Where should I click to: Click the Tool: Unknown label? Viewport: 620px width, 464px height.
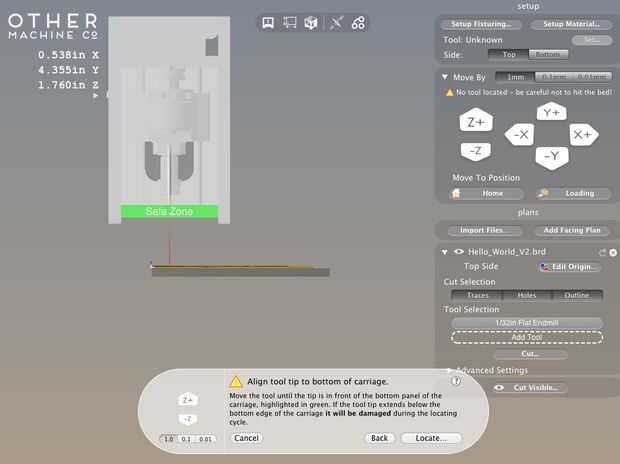coord(473,40)
